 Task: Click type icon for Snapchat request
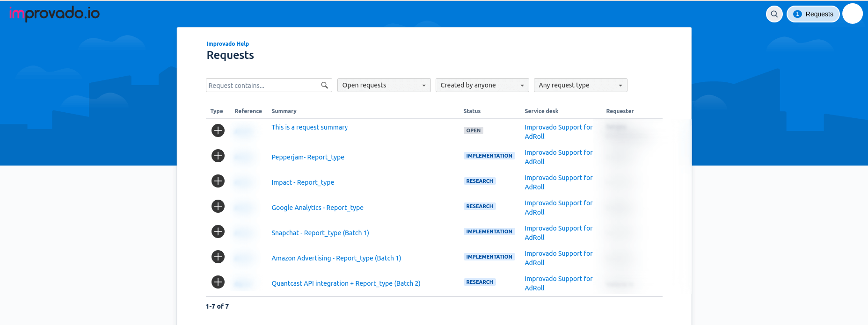pyautogui.click(x=218, y=231)
